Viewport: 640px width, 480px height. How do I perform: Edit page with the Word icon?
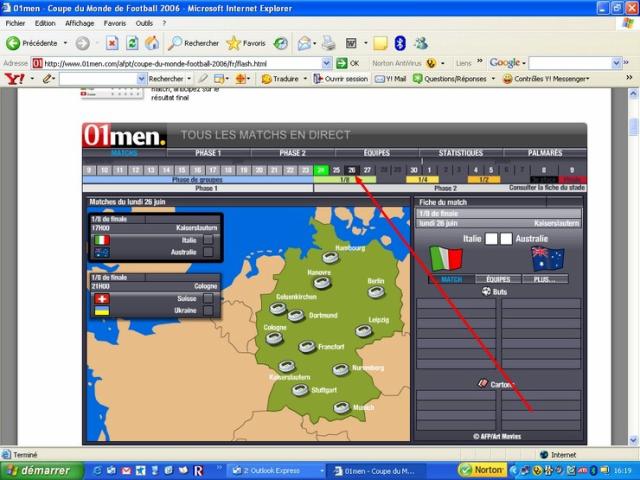point(351,43)
